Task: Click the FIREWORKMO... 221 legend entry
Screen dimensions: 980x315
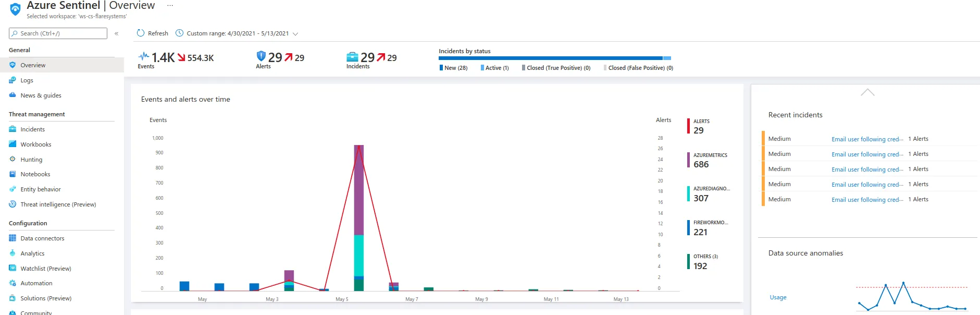Action: pos(708,228)
